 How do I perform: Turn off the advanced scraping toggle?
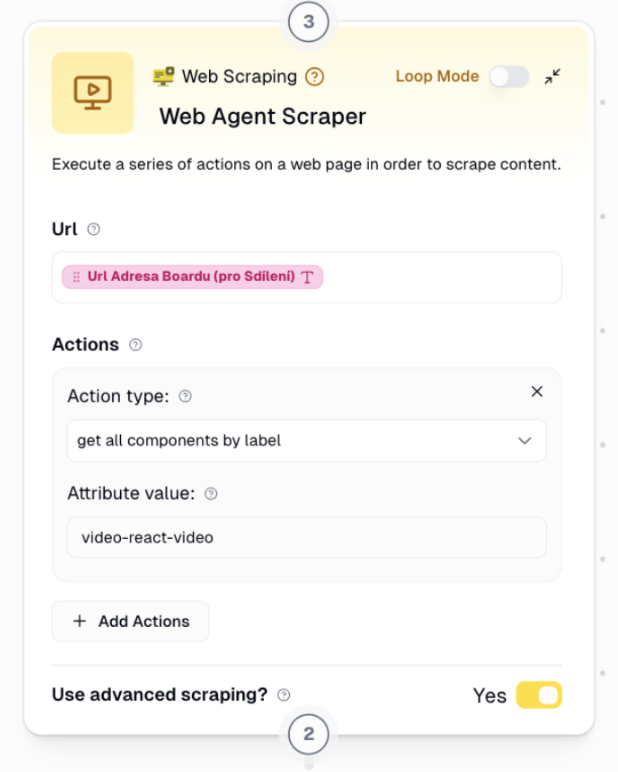[539, 695]
